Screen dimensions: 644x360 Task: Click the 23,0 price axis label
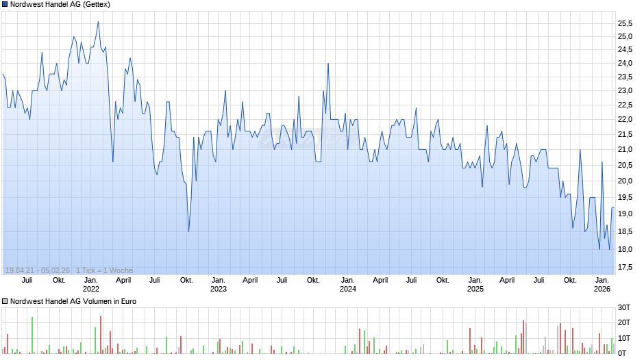tap(625, 91)
